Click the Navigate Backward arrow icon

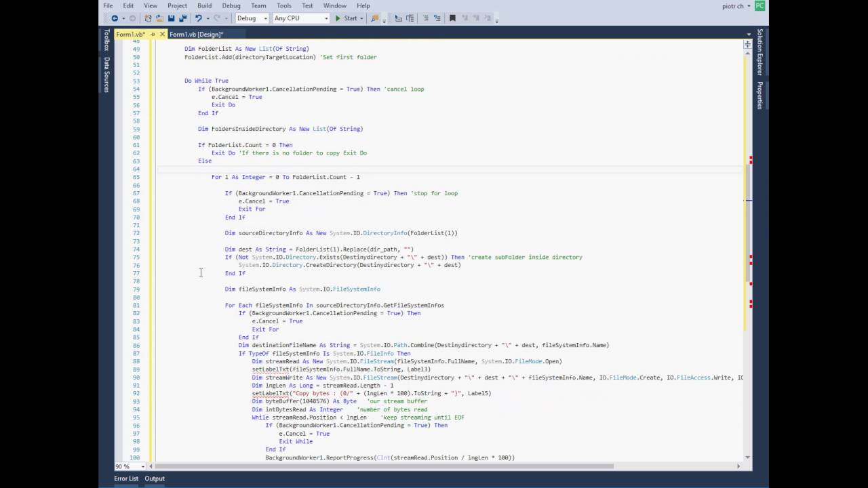coord(115,18)
